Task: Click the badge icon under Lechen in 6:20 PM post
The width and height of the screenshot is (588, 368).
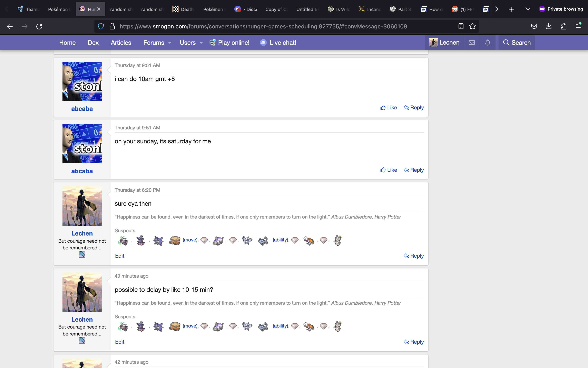Action: coord(82,255)
